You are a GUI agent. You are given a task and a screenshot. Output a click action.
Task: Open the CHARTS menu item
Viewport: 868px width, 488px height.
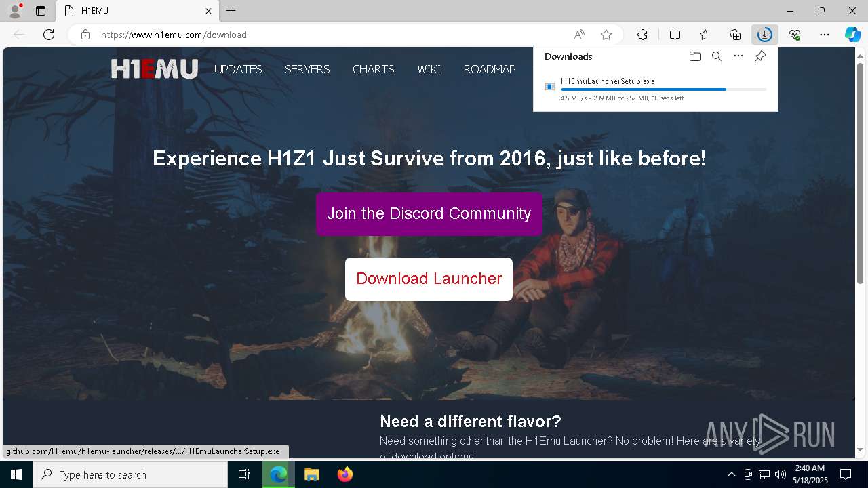click(373, 69)
